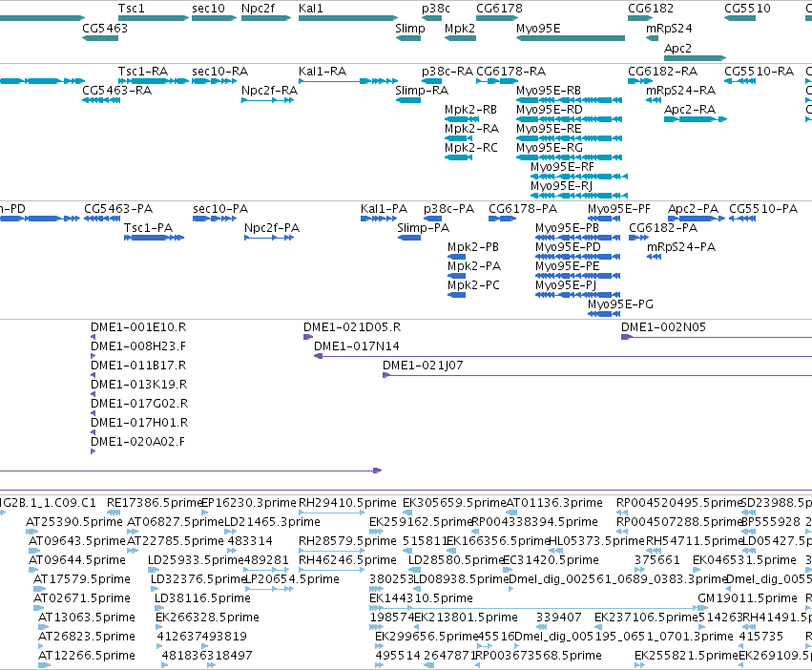Viewport: 812px width, 670px height.
Task: Click the Npc2f gene label
Action: [x=258, y=9]
